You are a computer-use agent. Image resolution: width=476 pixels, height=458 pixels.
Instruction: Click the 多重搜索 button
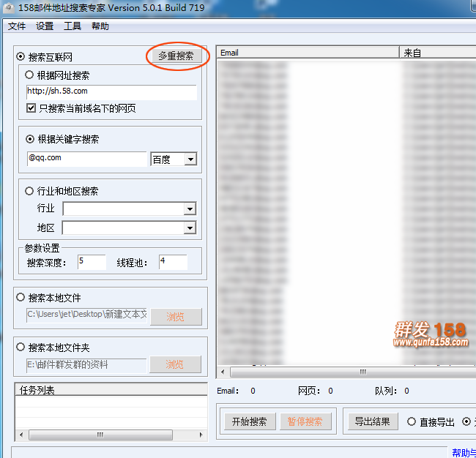tap(176, 56)
